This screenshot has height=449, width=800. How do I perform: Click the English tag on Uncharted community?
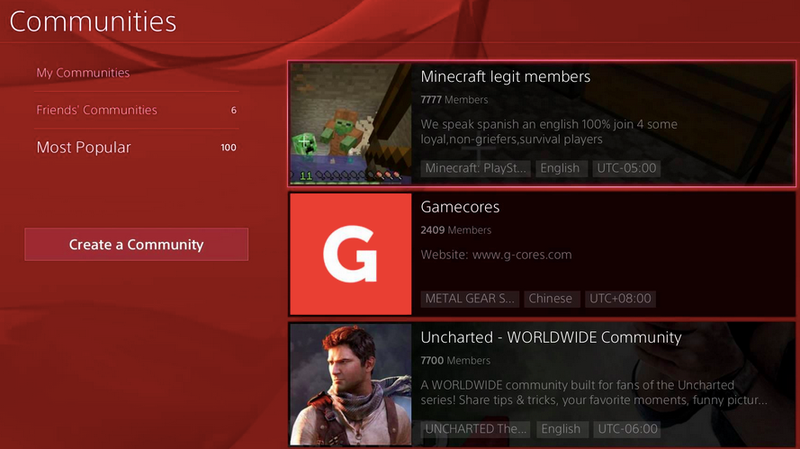coord(561,429)
